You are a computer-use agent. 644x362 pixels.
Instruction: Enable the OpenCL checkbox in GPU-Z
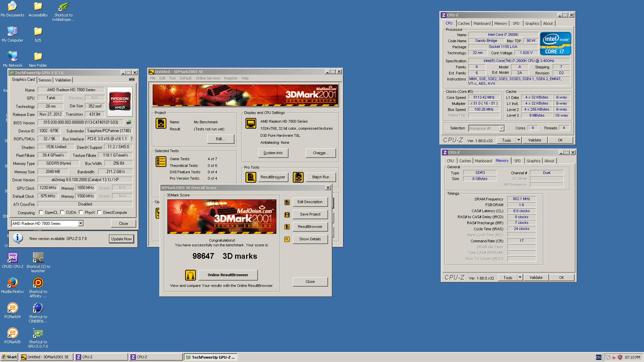pos(41,213)
